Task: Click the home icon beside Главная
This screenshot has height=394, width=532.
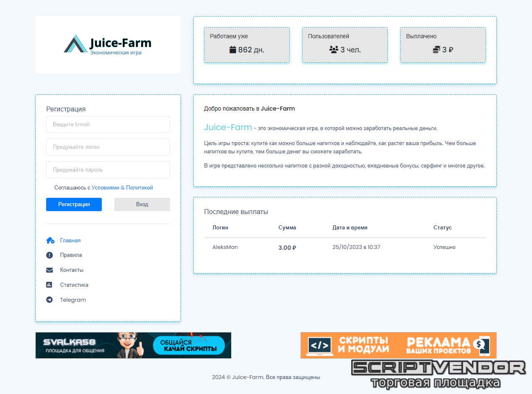Action: click(50, 240)
